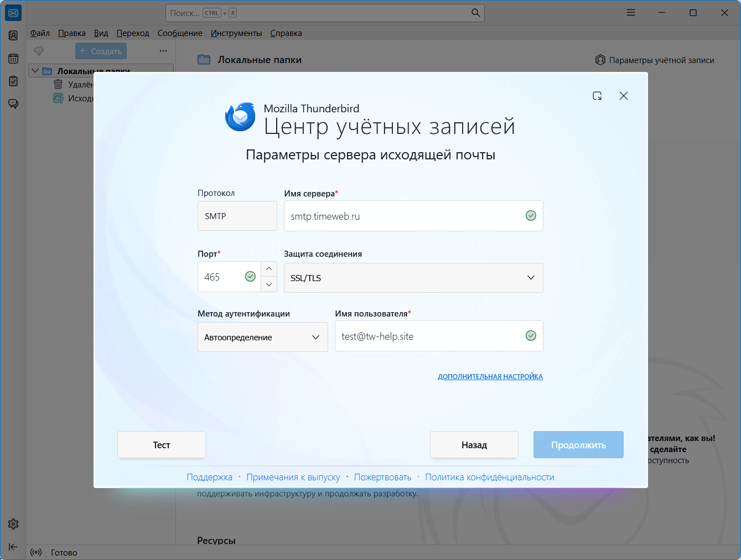Screen dimensions: 741x560
Task: Decrease the port number with the down arrow
Action: tap(269, 284)
